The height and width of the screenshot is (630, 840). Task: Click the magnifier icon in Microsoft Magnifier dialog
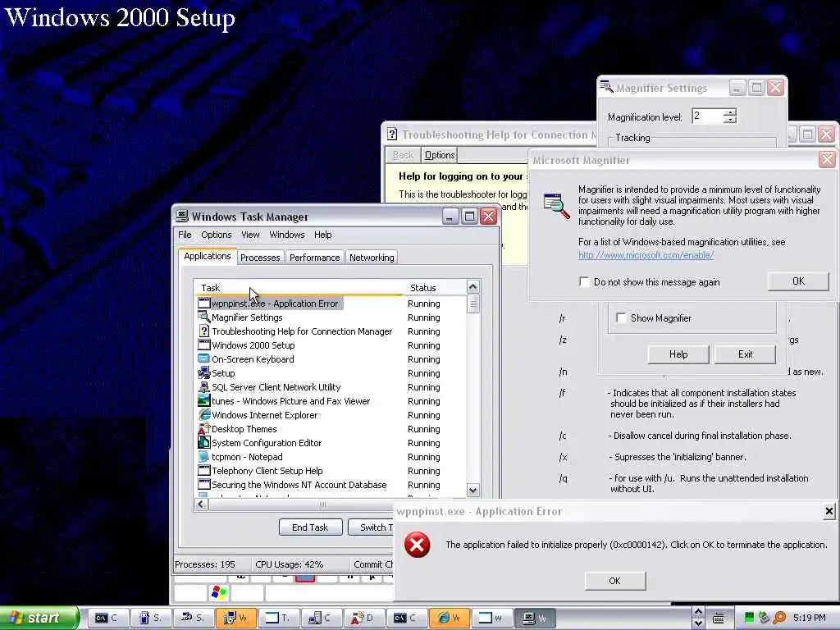pyautogui.click(x=556, y=205)
